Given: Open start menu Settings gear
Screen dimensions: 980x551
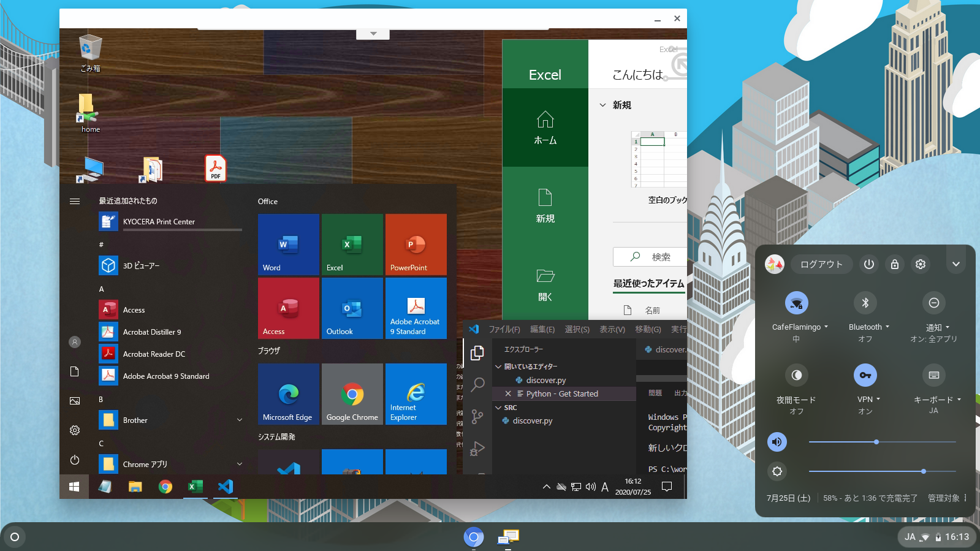Looking at the screenshot, I should [x=75, y=430].
